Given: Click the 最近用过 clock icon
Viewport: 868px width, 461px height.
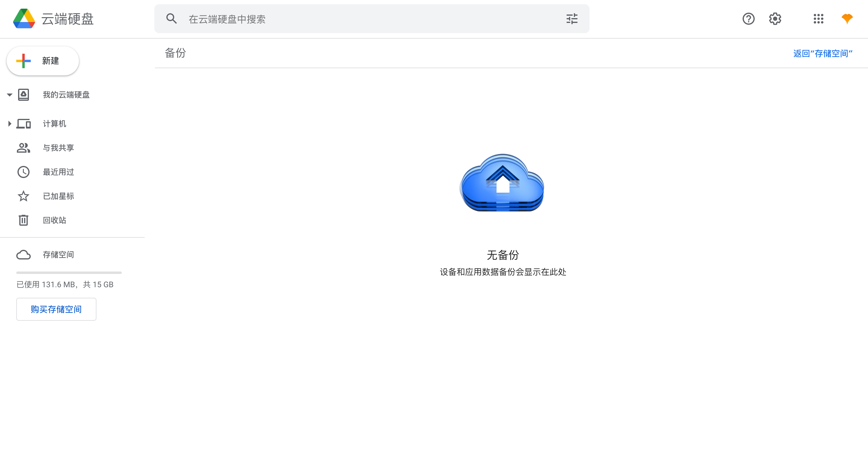Looking at the screenshot, I should pos(24,172).
